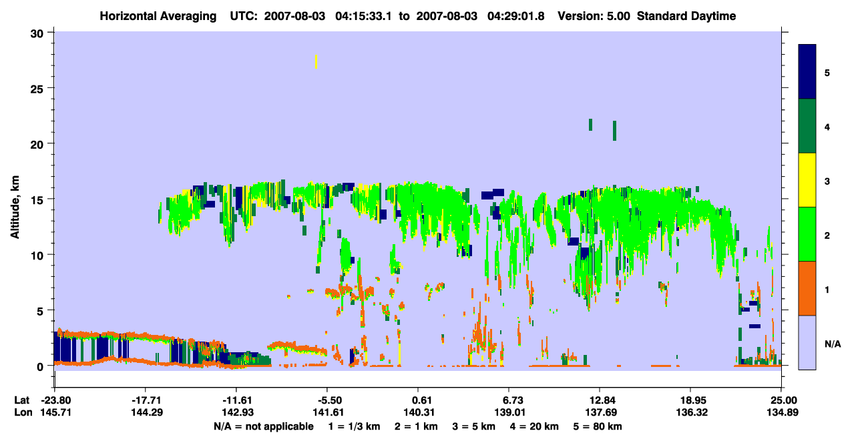Click the orange color bar segment labeled 1

click(x=807, y=288)
